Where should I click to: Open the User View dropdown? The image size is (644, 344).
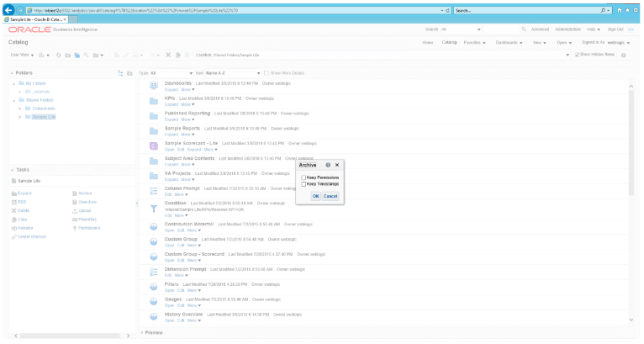(x=22, y=55)
